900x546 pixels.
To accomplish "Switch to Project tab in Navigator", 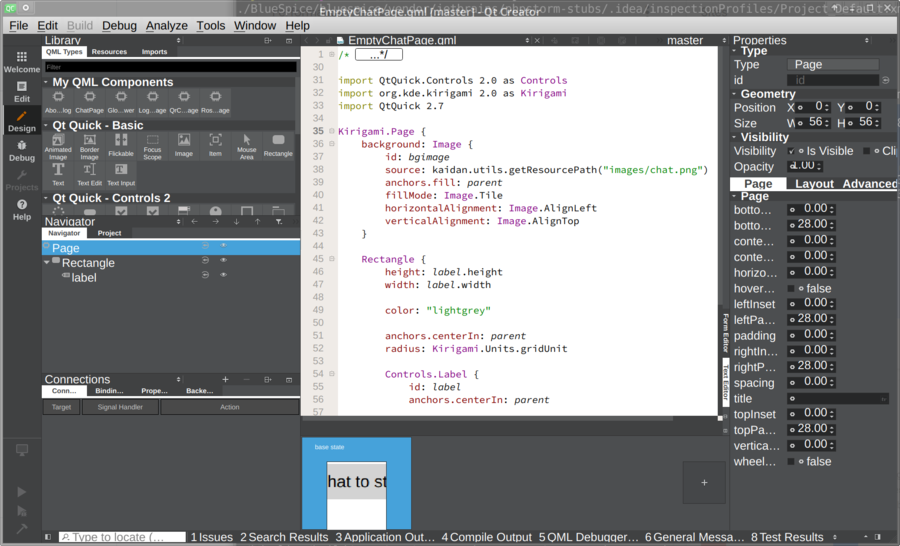I will (109, 233).
